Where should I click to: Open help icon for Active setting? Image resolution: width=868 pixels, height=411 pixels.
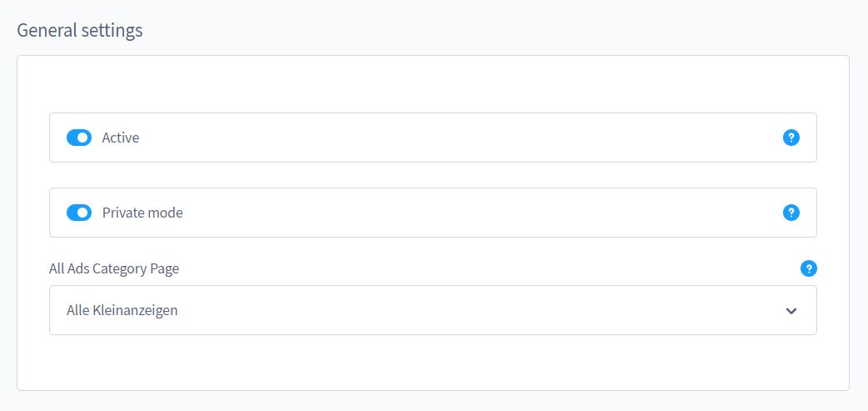[x=791, y=138]
